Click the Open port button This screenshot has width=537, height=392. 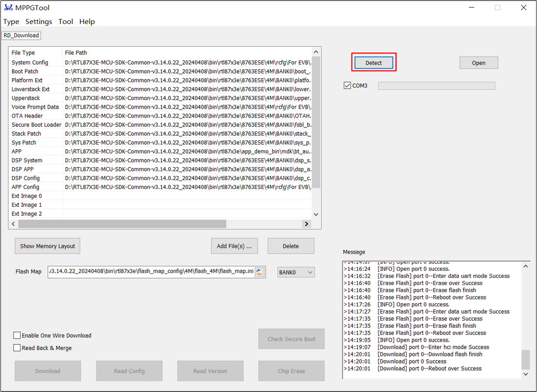click(x=479, y=63)
